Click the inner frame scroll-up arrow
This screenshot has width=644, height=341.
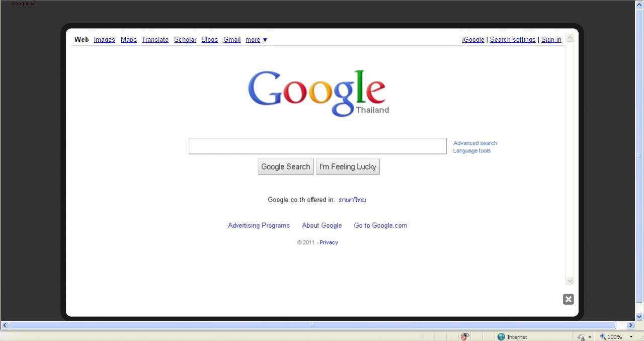pos(570,38)
